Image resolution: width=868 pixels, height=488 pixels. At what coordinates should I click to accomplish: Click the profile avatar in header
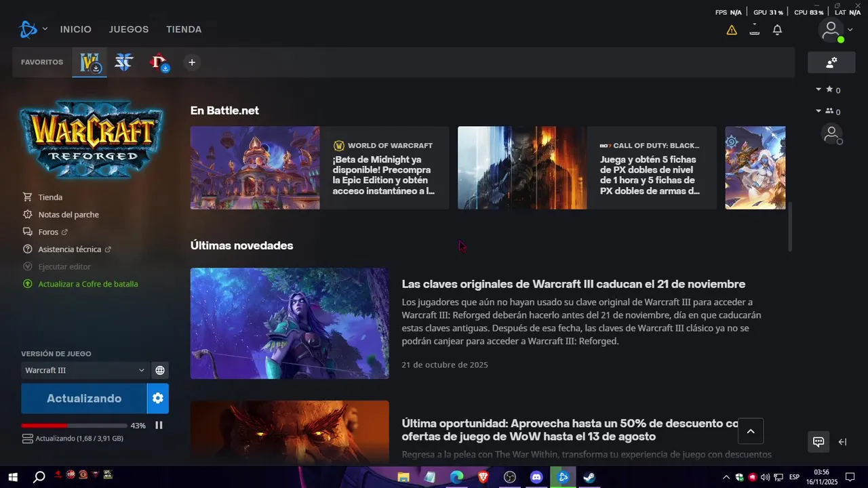coord(831,30)
